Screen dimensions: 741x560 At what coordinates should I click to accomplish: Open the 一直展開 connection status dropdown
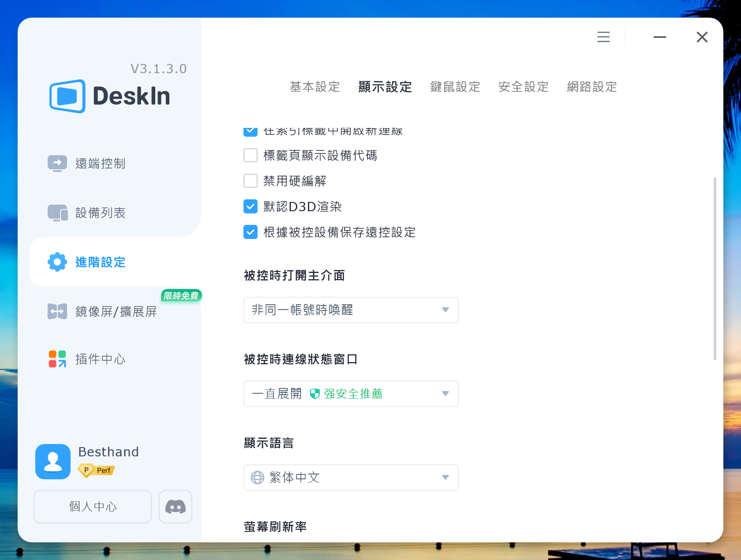point(351,394)
